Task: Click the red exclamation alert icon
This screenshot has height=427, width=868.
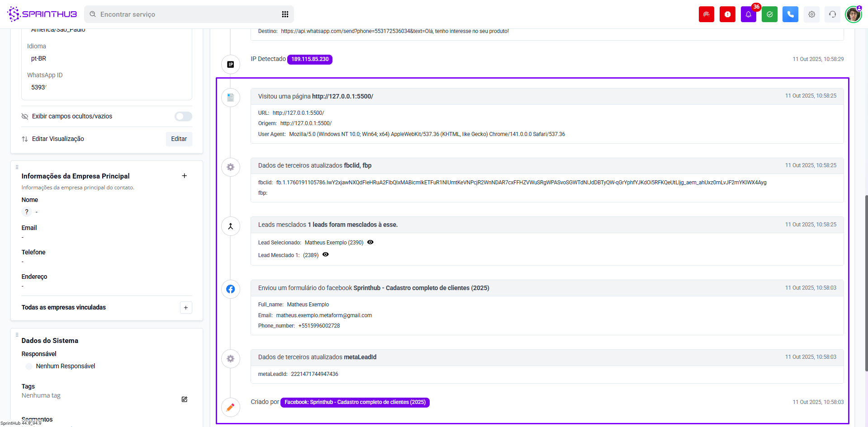Action: pos(727,14)
